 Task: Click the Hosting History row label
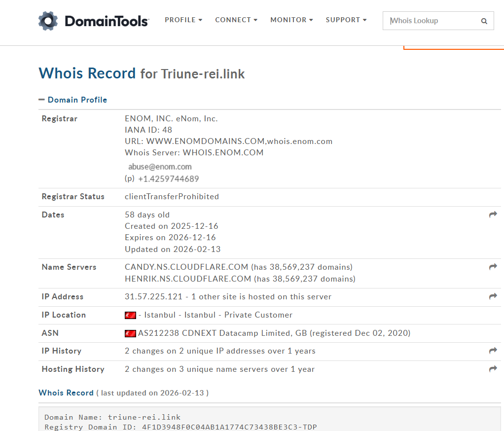[73, 369]
